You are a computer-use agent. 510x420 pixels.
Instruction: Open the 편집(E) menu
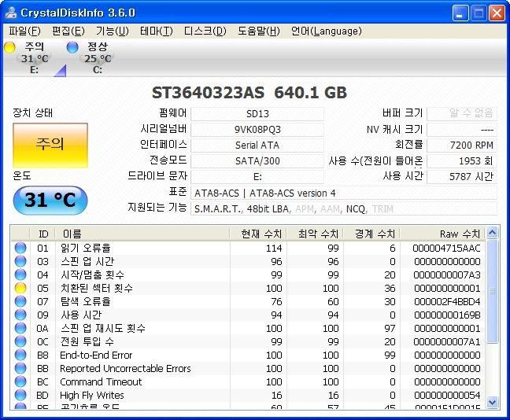coord(68,31)
